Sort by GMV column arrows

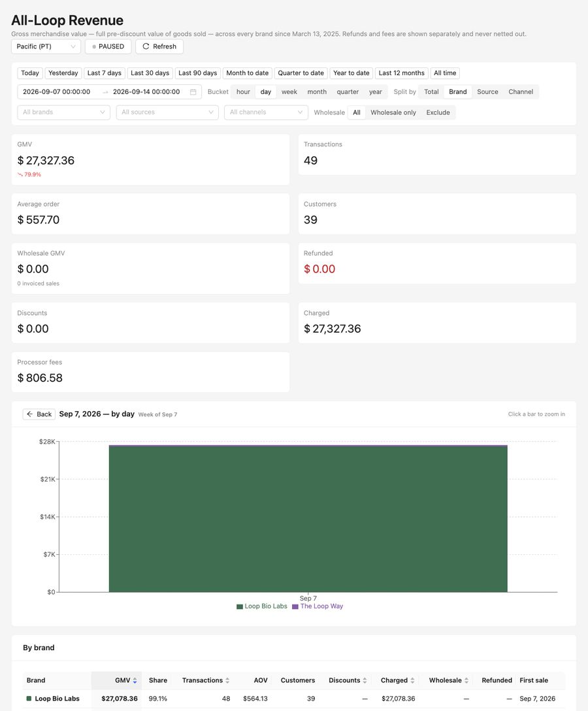pyautogui.click(x=135, y=681)
